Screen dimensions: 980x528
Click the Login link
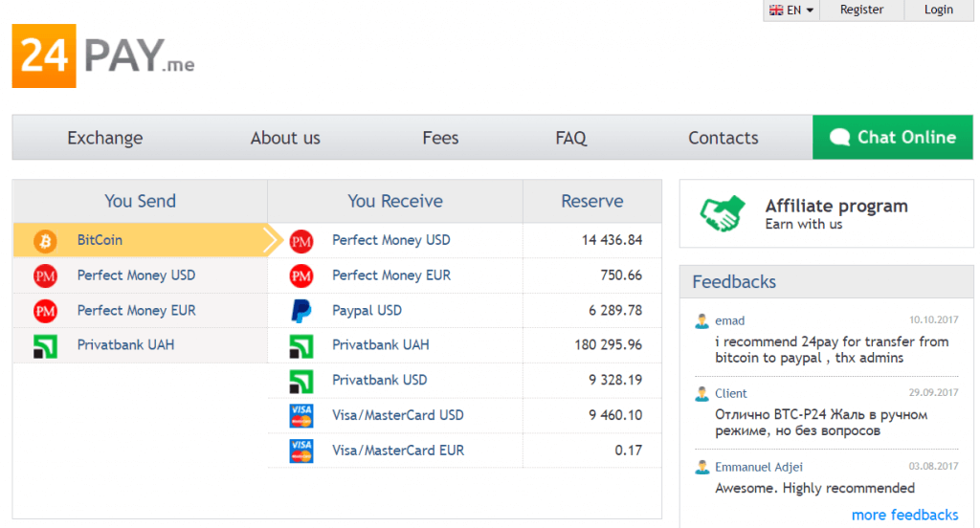939,10
